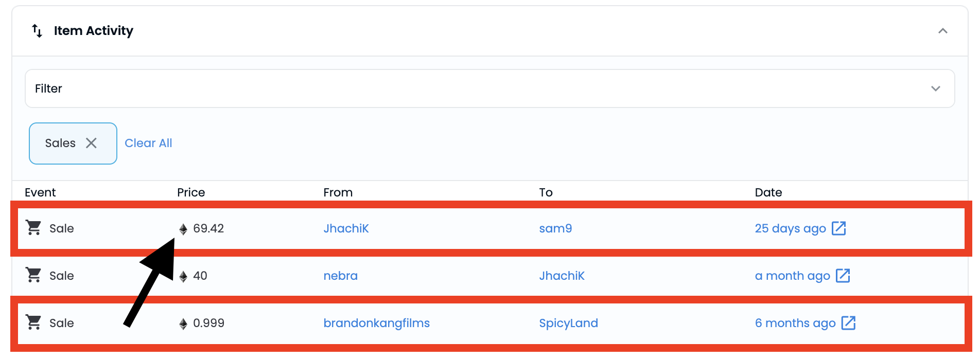980x359 pixels.
Task: Open the sam9 buyer profile link
Action: click(x=555, y=228)
